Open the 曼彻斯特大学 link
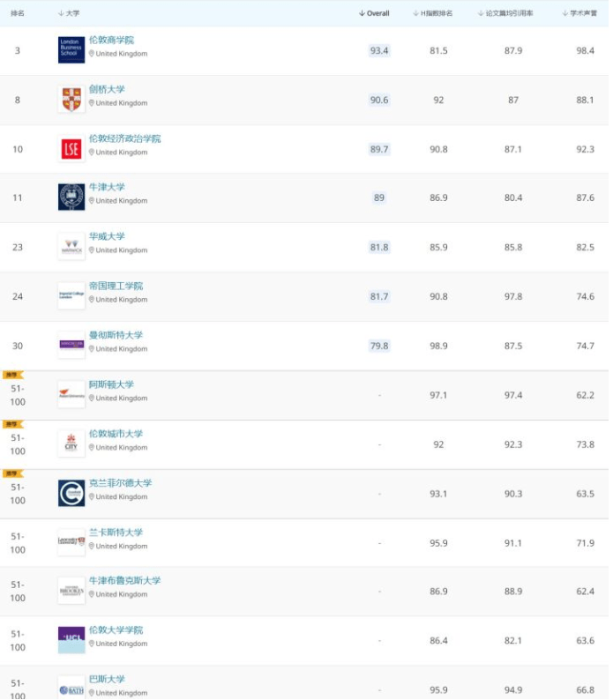This screenshot has height=700, width=613. 116,335
